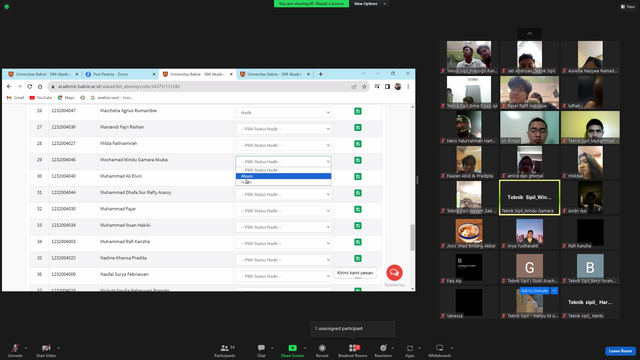Select M. Rinzat's video thumbnail
The image size is (640, 360).
(529, 127)
